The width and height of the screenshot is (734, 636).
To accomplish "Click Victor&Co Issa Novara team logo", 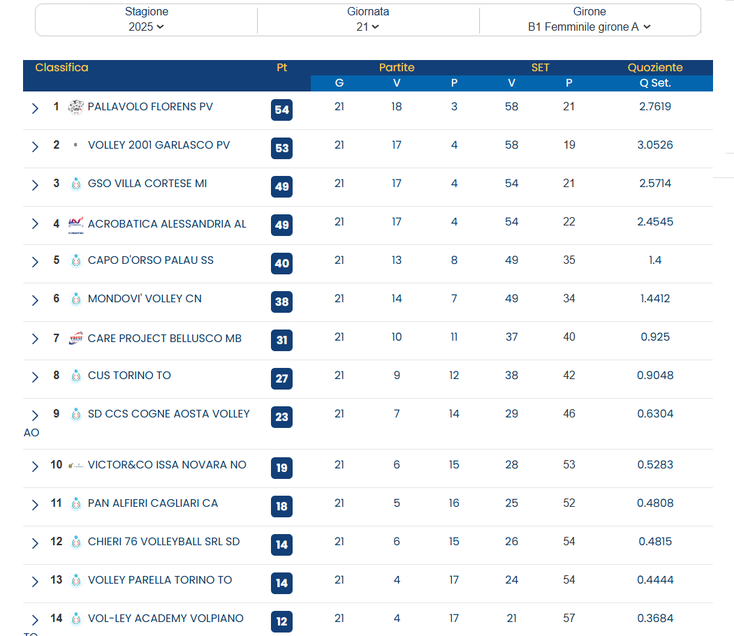I will coord(75,466).
